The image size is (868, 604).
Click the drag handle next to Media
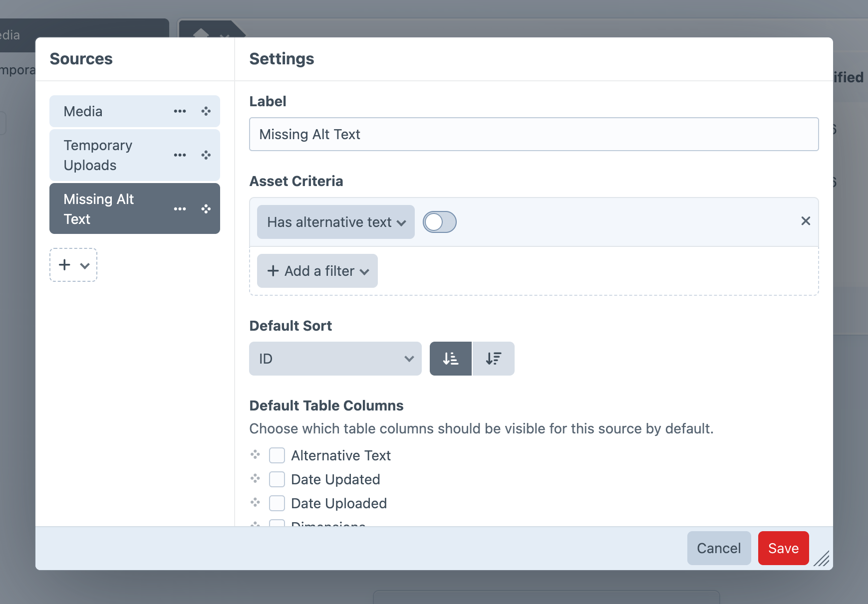(206, 111)
